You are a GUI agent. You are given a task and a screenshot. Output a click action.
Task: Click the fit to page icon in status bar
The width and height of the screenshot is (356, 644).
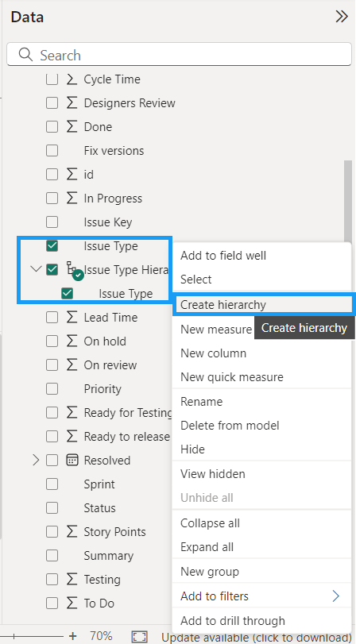click(139, 637)
